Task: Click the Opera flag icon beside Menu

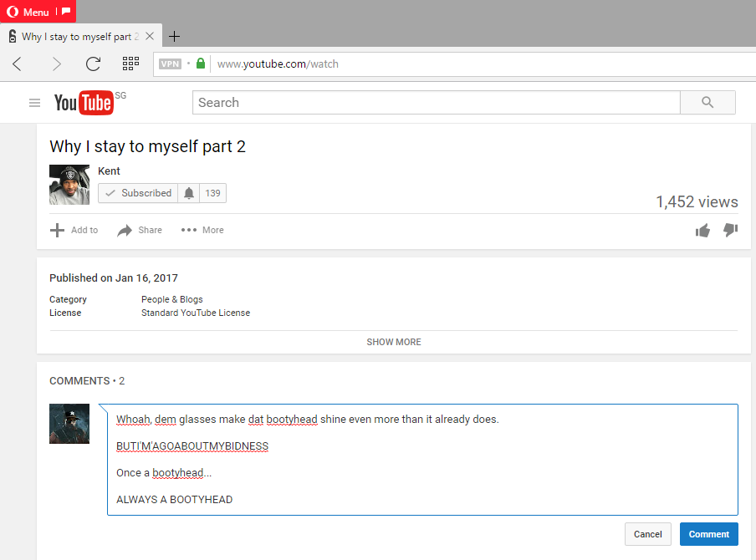Action: [67, 11]
